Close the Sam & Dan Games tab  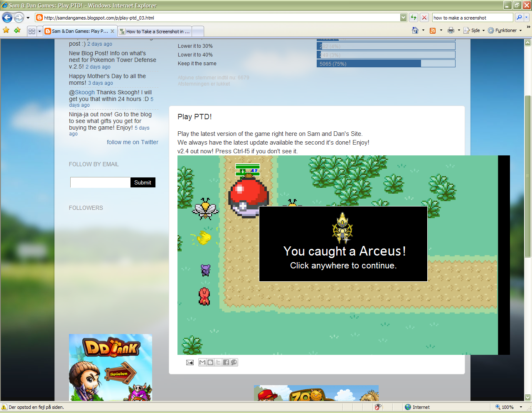pyautogui.click(x=112, y=31)
